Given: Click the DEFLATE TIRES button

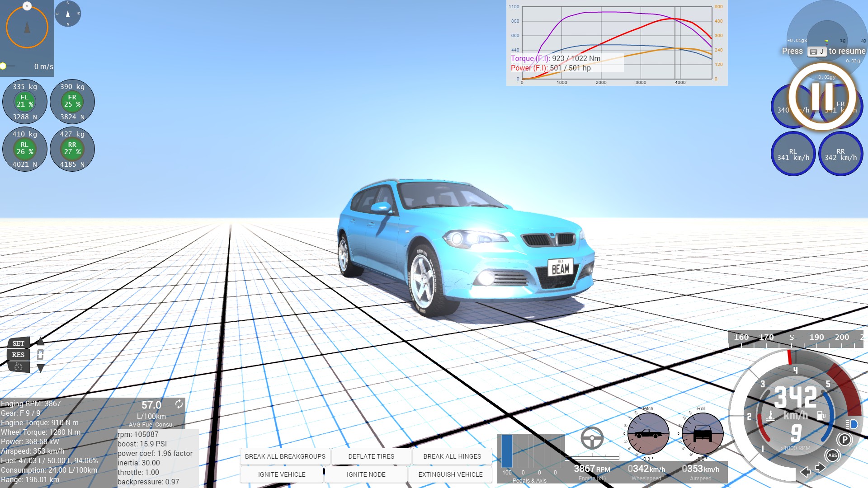Looking at the screenshot, I should point(371,456).
